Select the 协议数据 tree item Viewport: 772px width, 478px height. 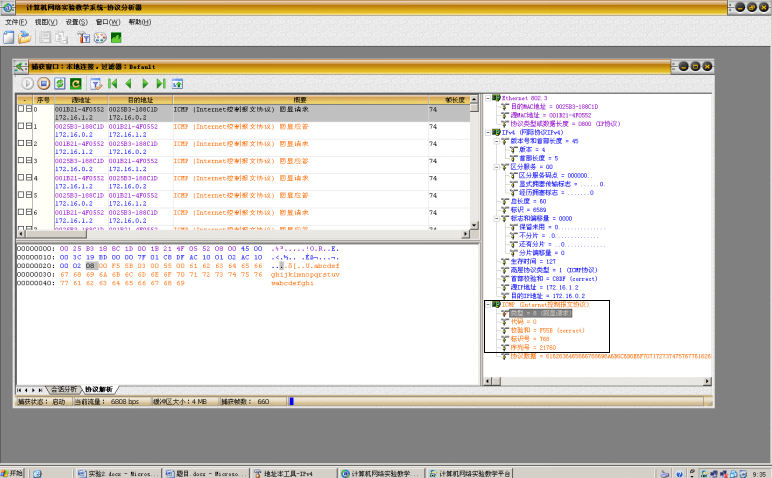(x=611, y=356)
